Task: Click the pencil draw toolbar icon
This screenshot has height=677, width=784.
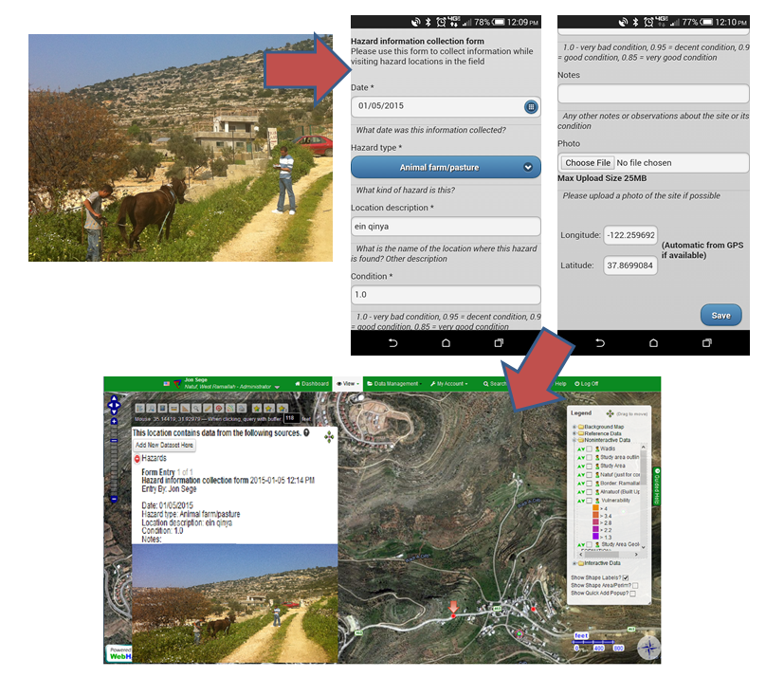Action: tap(208, 408)
